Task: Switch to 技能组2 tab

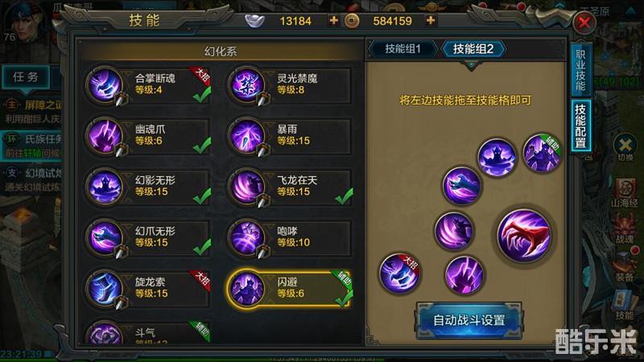Action: 473,49
